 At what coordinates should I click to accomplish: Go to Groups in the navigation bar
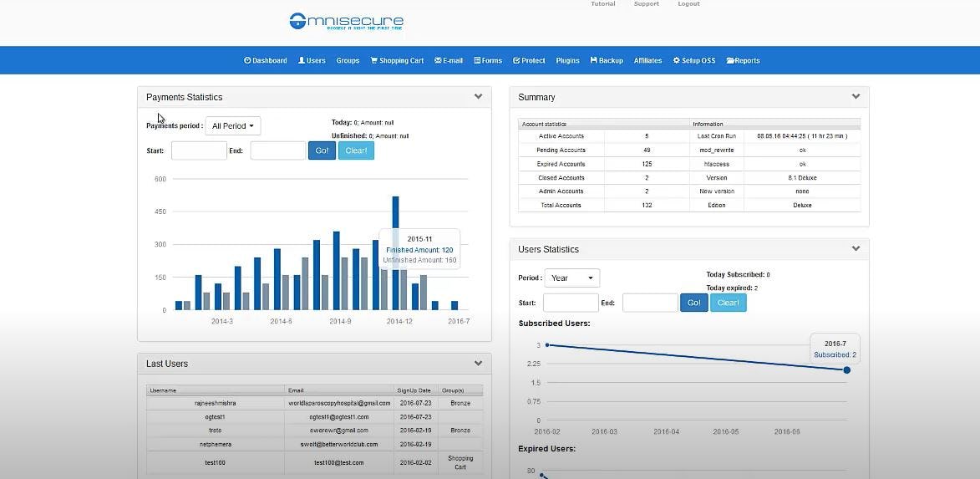click(x=348, y=61)
